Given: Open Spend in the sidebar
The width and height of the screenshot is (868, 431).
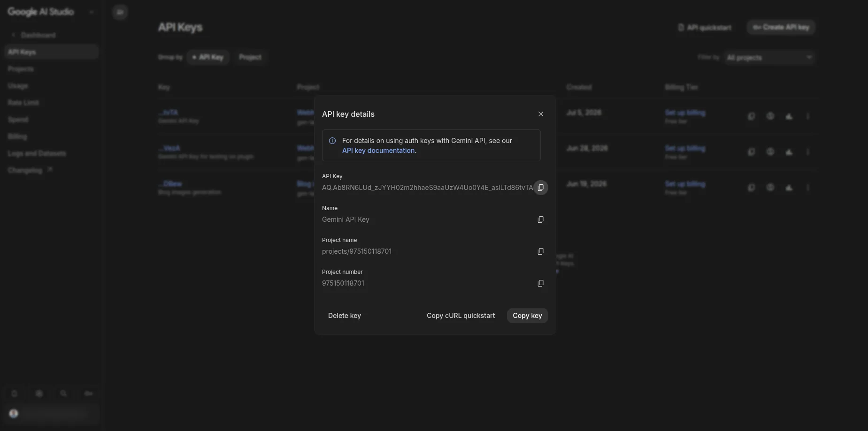Looking at the screenshot, I should [18, 120].
